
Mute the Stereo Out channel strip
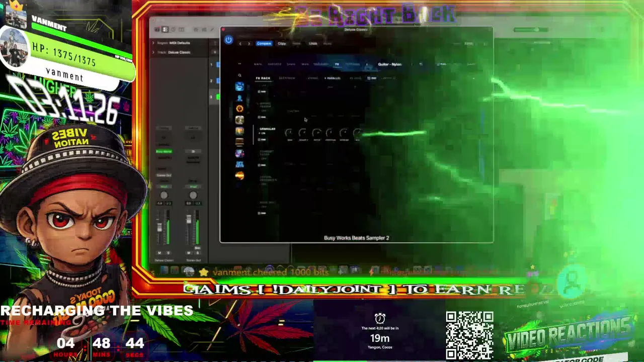coord(189,253)
